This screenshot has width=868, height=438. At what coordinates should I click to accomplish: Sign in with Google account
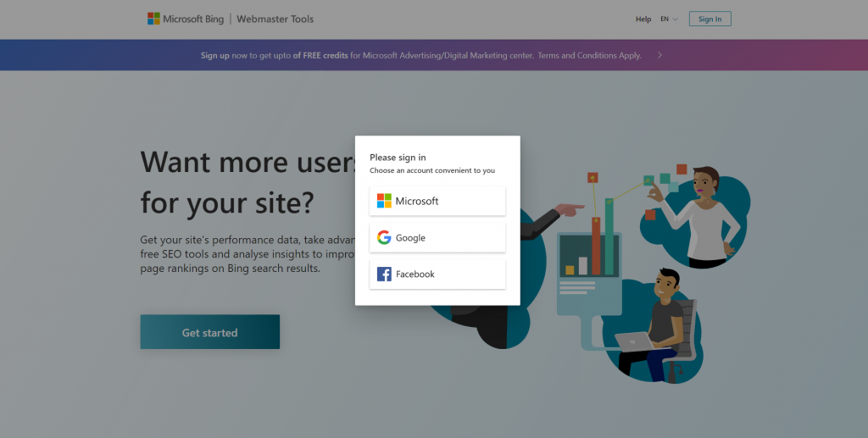pyautogui.click(x=437, y=238)
